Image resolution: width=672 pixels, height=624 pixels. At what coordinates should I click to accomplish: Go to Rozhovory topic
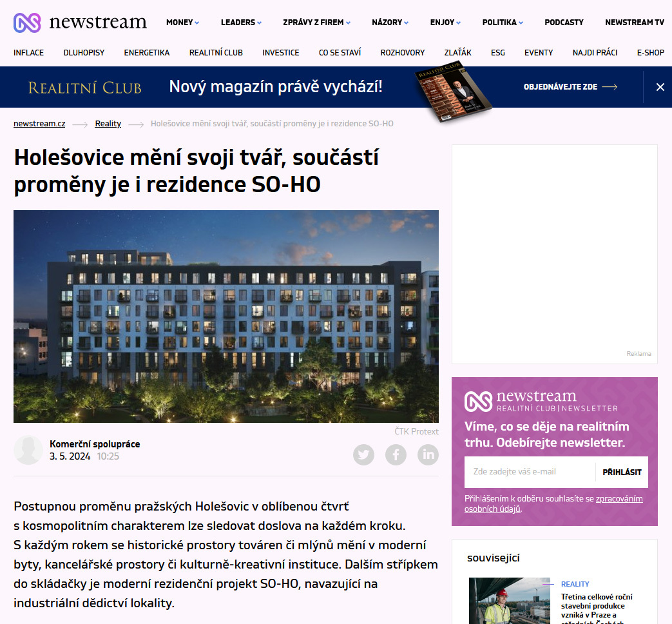click(x=403, y=53)
